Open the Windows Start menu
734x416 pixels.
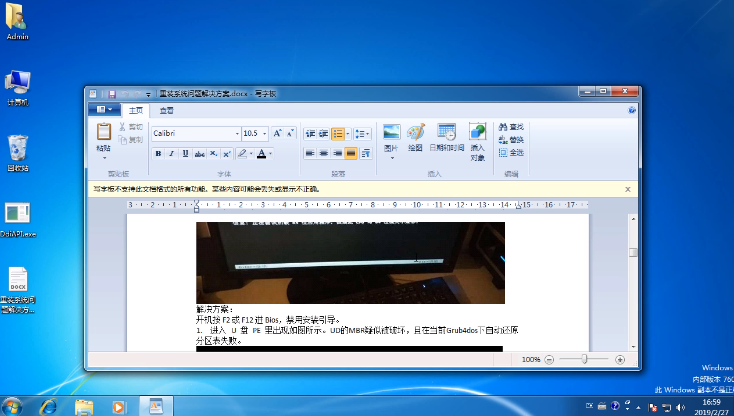(x=13, y=406)
